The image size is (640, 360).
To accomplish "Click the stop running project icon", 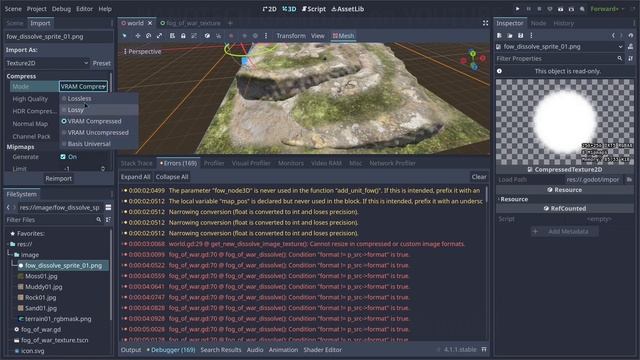I will click(x=539, y=9).
